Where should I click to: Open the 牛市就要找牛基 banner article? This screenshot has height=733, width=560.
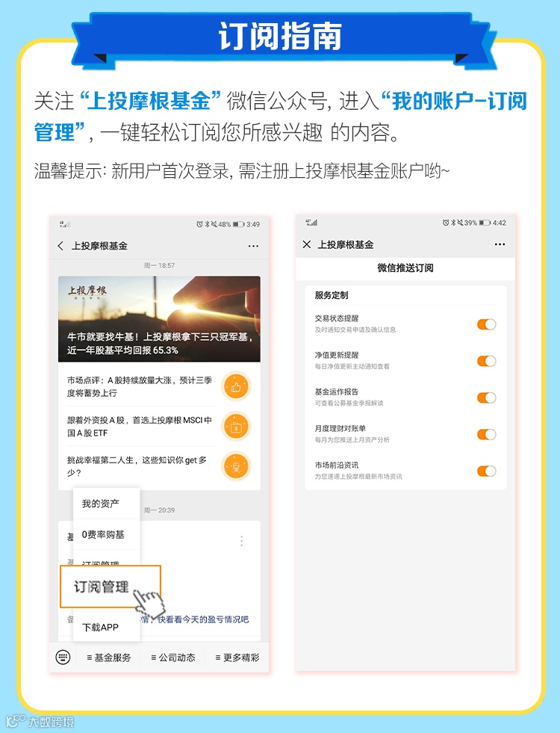coord(159,319)
